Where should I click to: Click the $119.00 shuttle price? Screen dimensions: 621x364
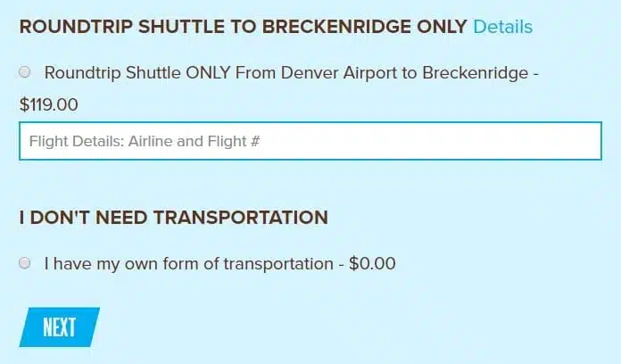(48, 104)
